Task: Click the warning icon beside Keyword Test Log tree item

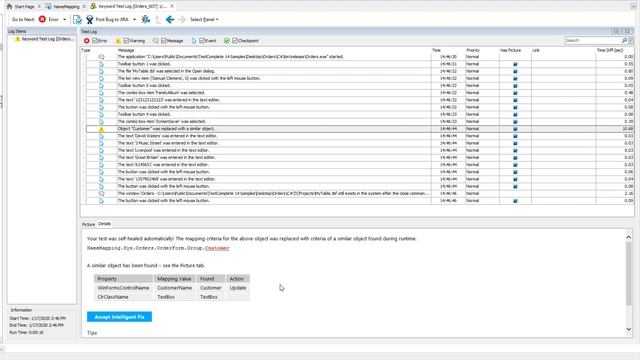Action: point(18,39)
